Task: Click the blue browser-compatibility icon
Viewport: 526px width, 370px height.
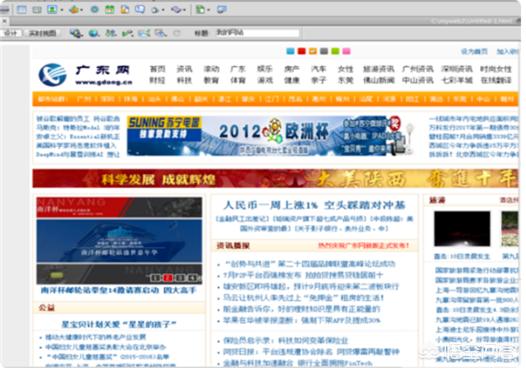Action: (144, 33)
